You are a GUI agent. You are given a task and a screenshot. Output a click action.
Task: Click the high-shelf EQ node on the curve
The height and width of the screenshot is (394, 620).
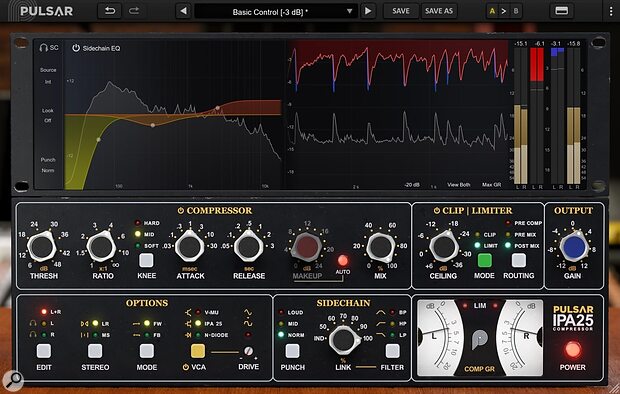pos(217,108)
